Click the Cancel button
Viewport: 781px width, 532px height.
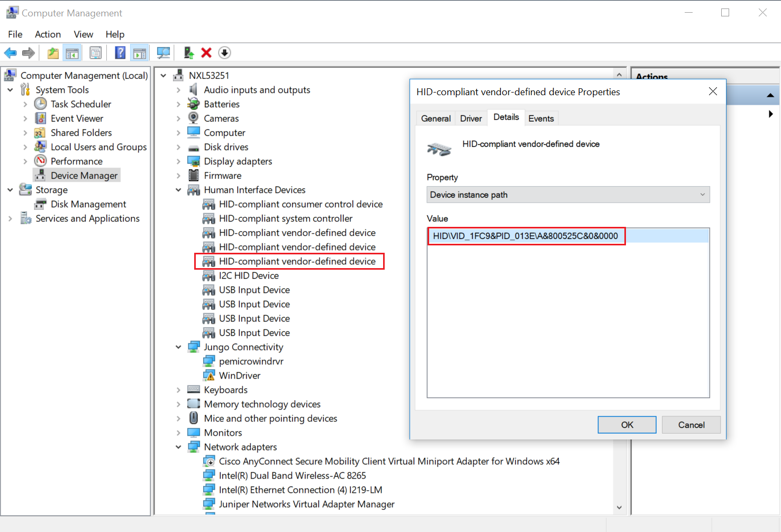pos(691,425)
